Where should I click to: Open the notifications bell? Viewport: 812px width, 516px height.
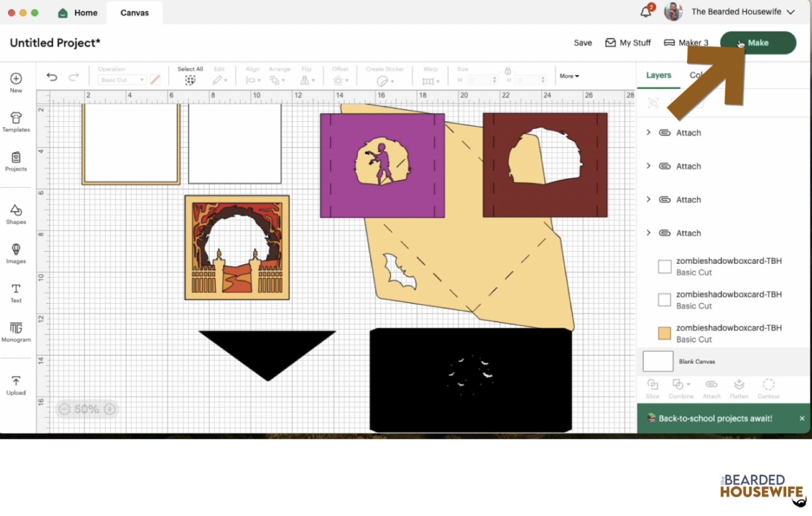coord(645,12)
